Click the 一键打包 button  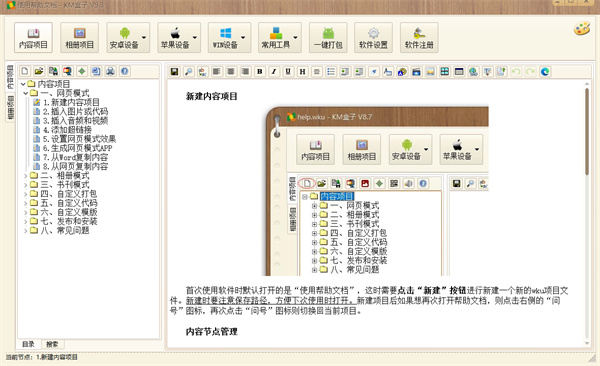[x=328, y=38]
